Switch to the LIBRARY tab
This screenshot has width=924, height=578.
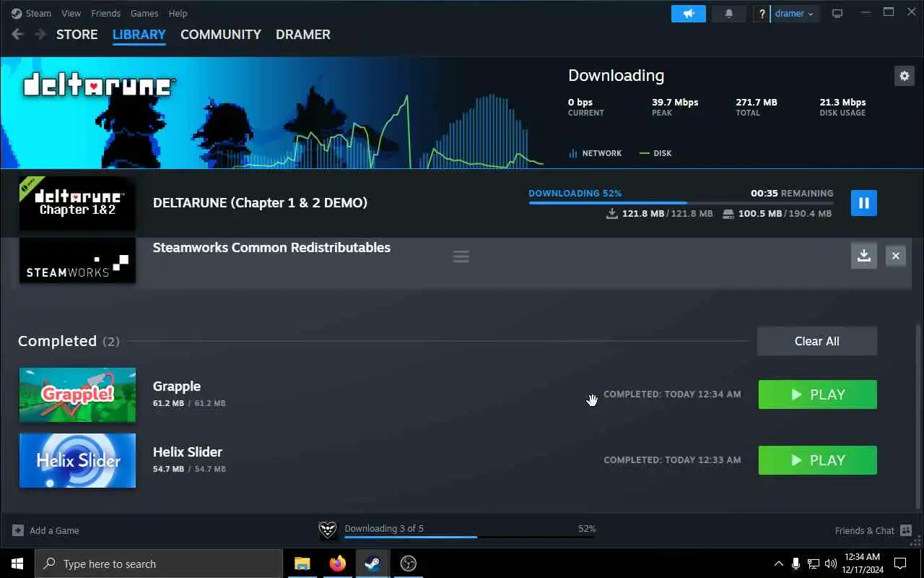click(139, 35)
